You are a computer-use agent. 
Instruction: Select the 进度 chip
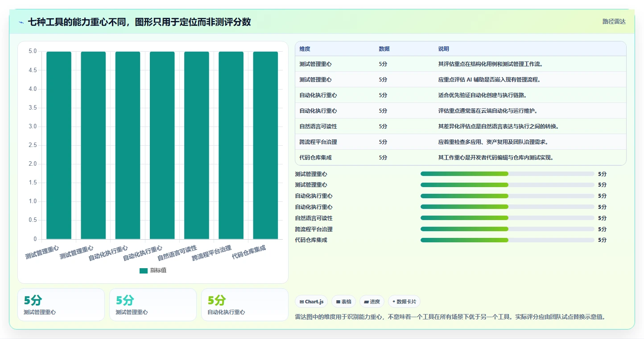tap(372, 302)
